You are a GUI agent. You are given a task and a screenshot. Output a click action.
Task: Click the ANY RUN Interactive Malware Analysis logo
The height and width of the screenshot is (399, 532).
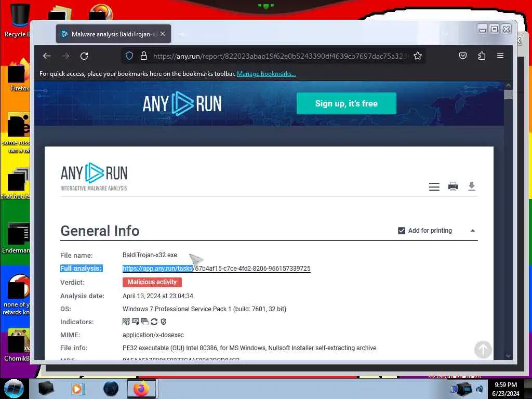[x=94, y=177]
